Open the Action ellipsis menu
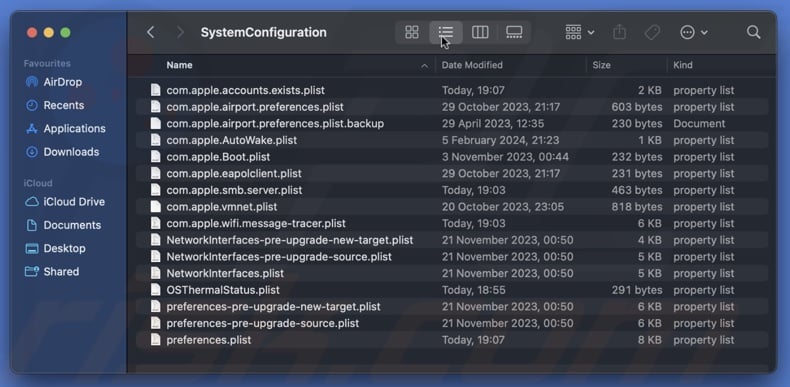The height and width of the screenshot is (387, 790). click(694, 32)
